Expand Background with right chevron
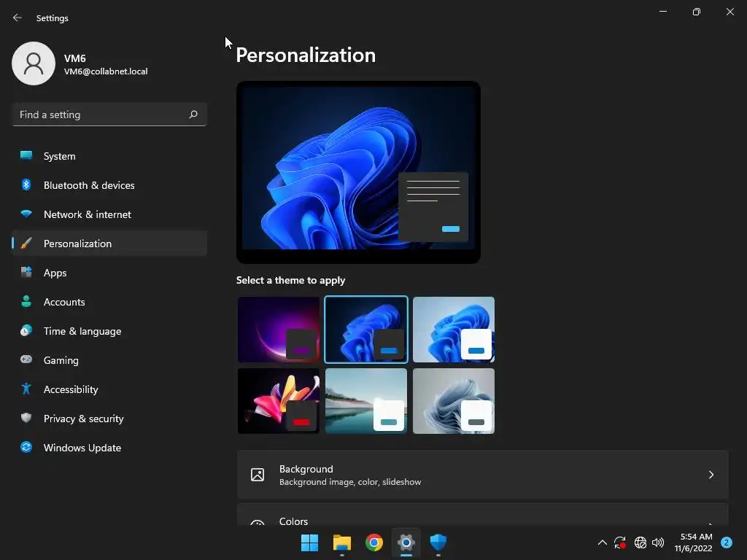747x560 pixels. (x=711, y=475)
